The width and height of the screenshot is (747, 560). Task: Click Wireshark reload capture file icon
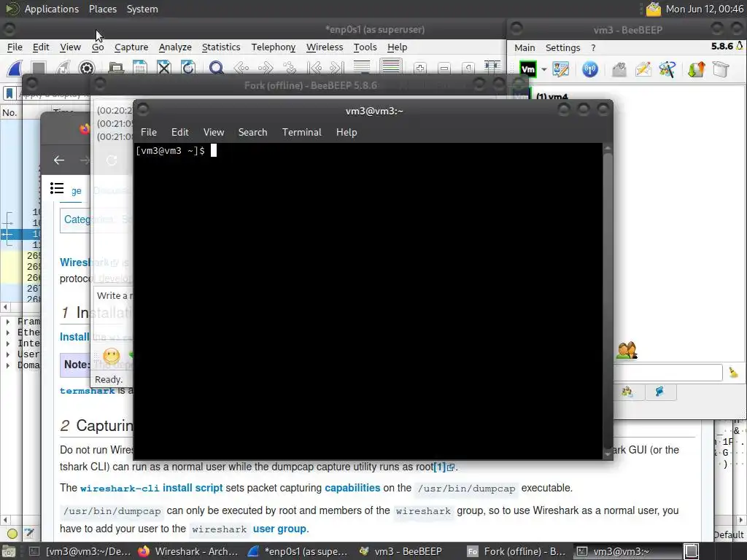click(x=188, y=68)
